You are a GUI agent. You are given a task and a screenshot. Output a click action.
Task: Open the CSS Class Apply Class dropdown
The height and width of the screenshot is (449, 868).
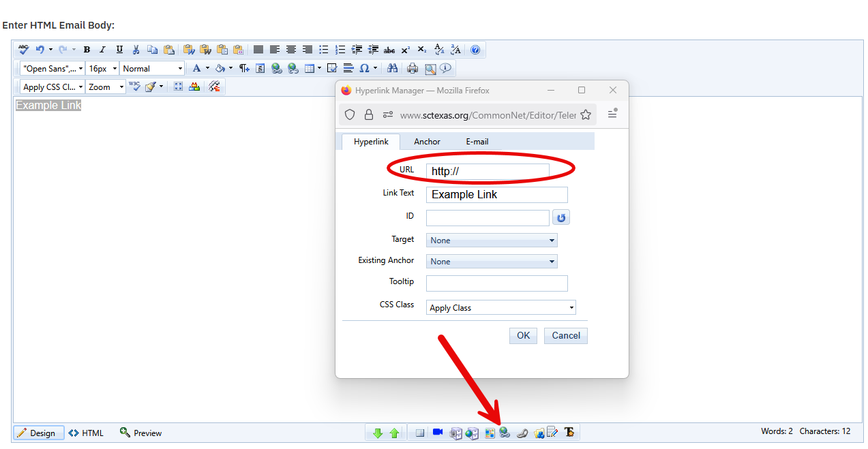[x=500, y=308]
